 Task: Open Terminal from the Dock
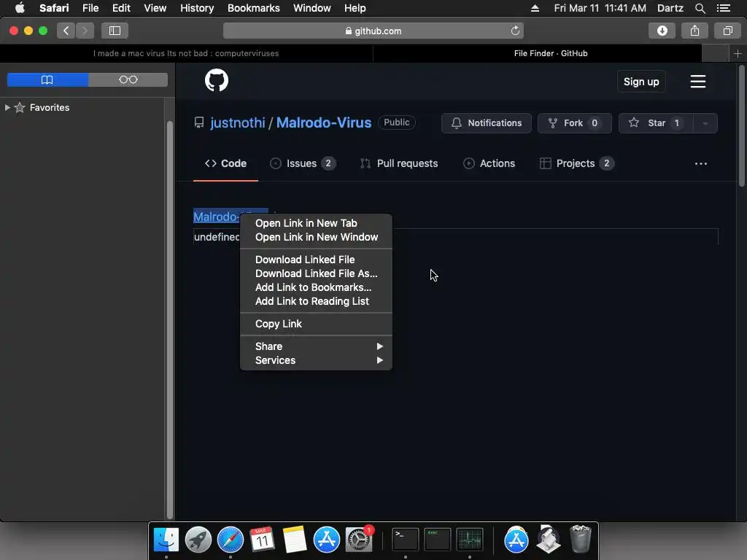[405, 540]
